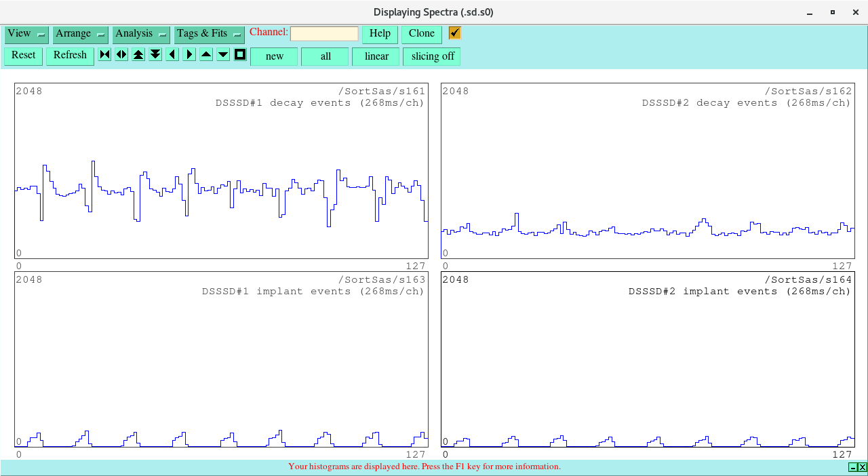
Task: Open the Analysis menu
Action: pyautogui.click(x=140, y=34)
